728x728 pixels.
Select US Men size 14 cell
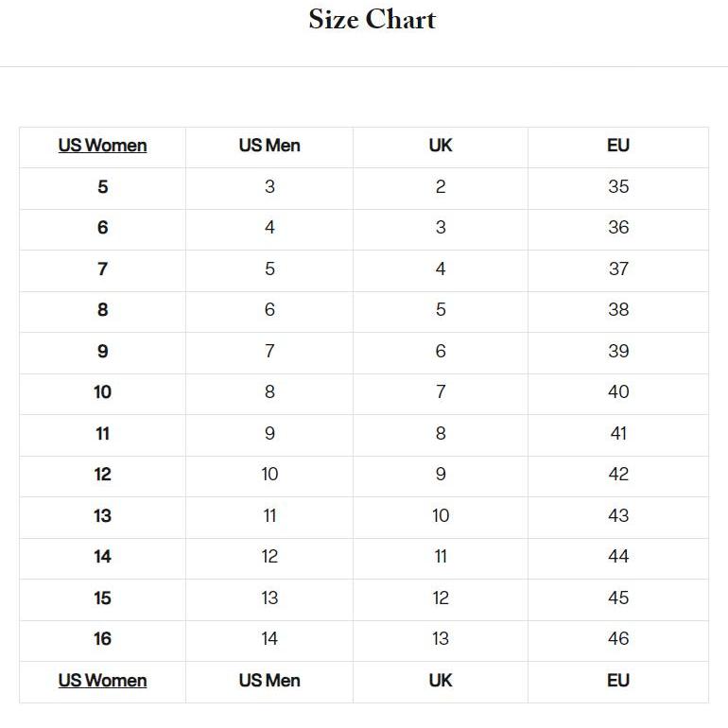(269, 639)
